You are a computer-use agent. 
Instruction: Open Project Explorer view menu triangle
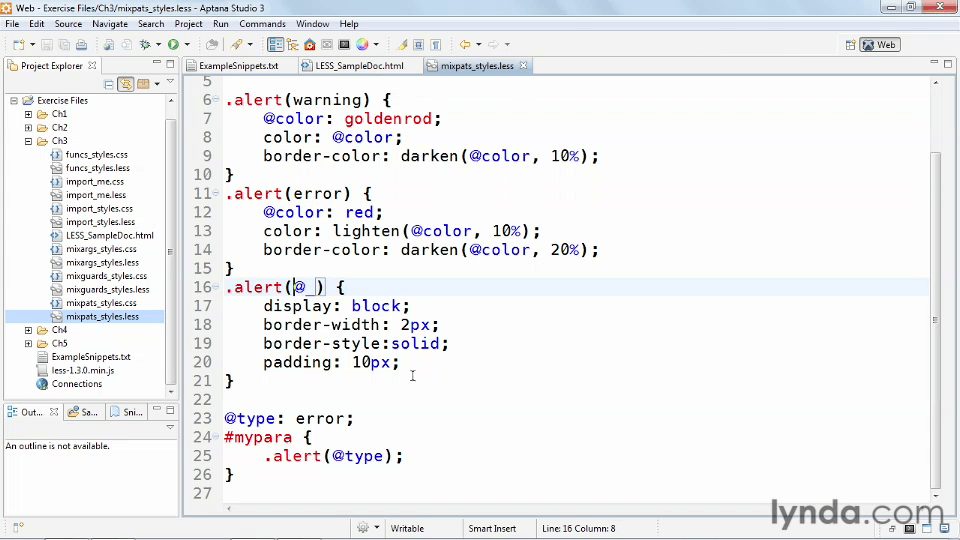[x=170, y=82]
